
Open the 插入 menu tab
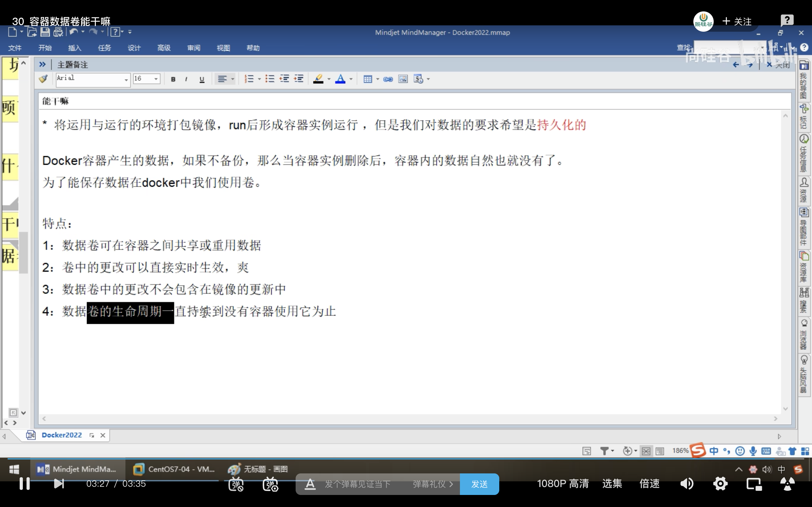[x=75, y=48]
